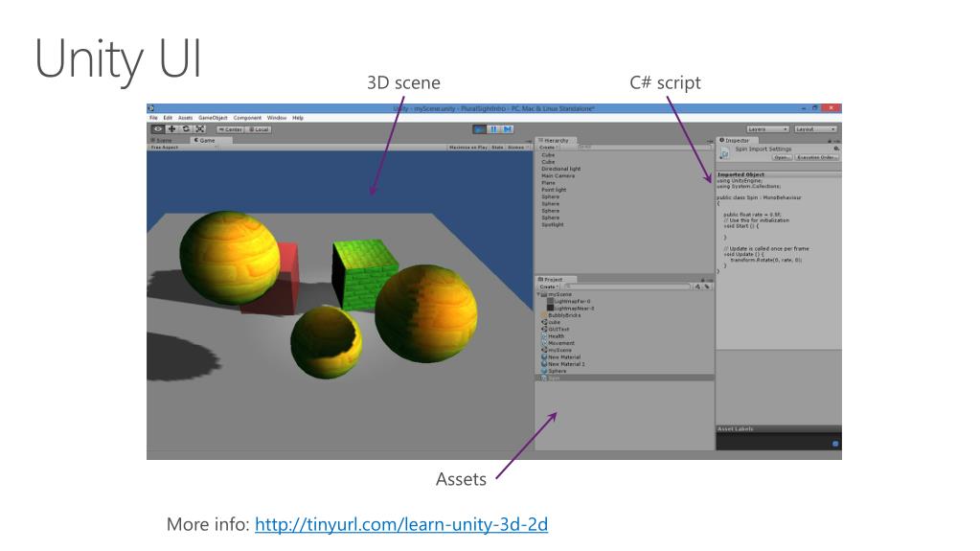This screenshot has height=551, width=980.
Task: Open the File menu
Action: click(153, 118)
